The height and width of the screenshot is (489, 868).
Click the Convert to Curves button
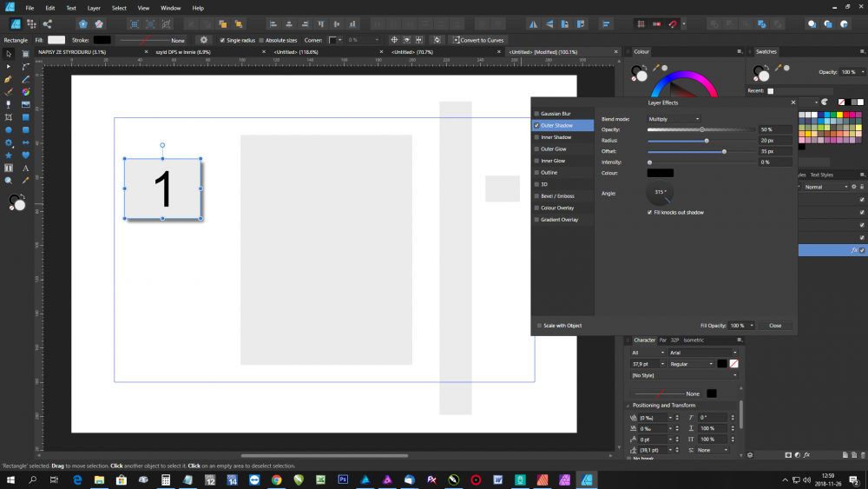(477, 40)
